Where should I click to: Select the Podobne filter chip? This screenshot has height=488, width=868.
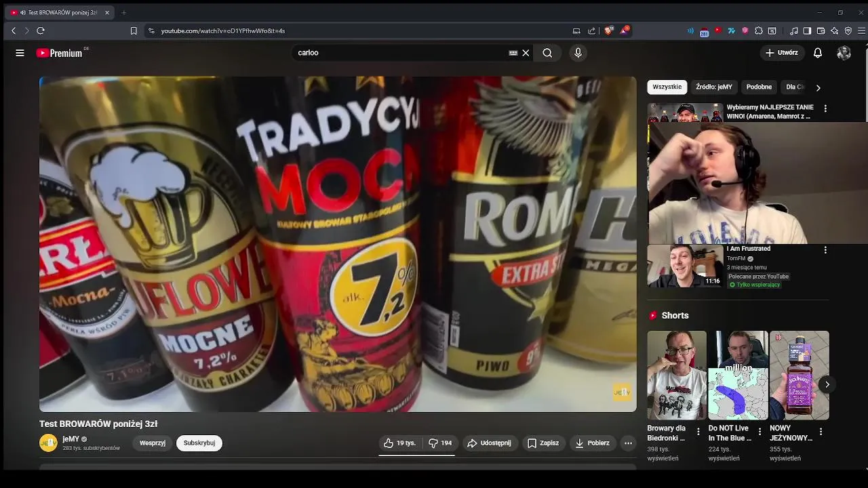pyautogui.click(x=759, y=87)
